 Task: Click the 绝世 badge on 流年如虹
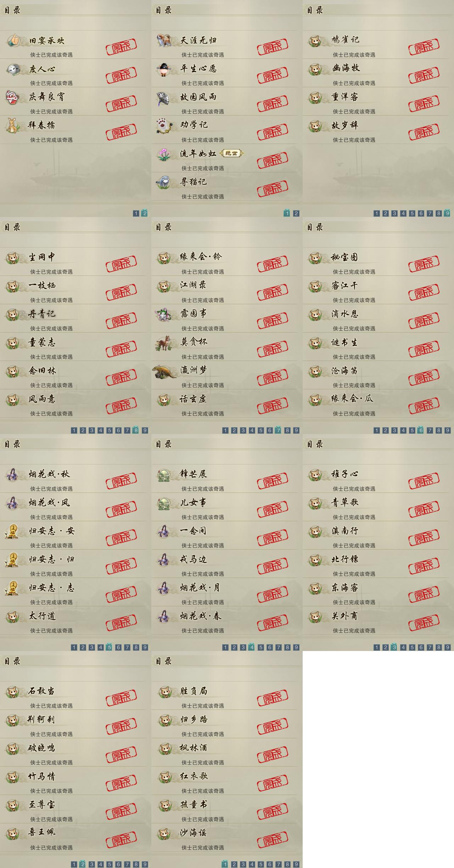[x=232, y=153]
